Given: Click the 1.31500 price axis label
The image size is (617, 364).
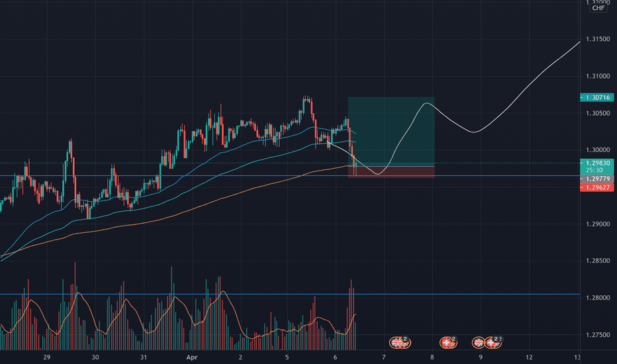Looking at the screenshot, I should (x=598, y=39).
